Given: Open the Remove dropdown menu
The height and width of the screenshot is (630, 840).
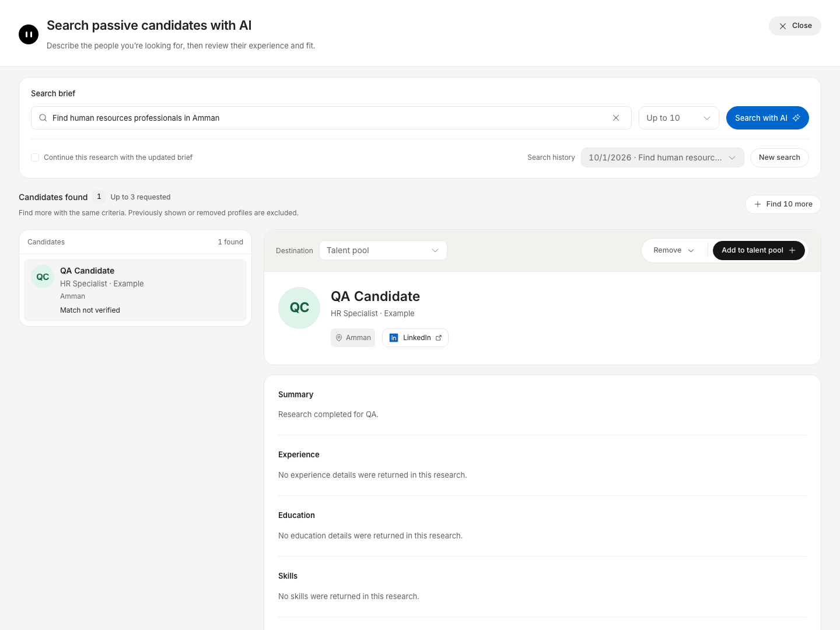Looking at the screenshot, I should click(x=674, y=250).
